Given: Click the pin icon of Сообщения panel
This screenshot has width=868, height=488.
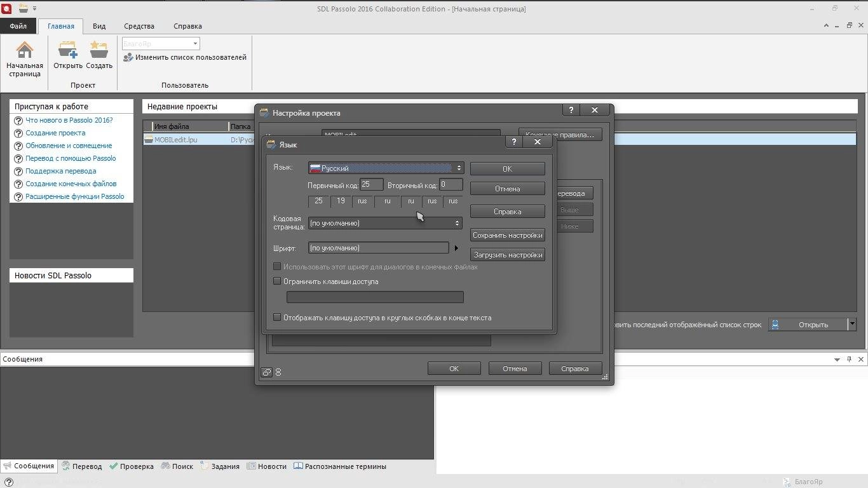Looking at the screenshot, I should click(x=849, y=359).
